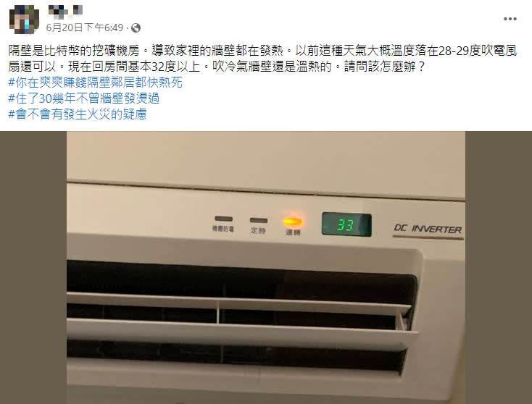
Task: Click the lit orange 運轉 indicator light
Action: click(293, 222)
